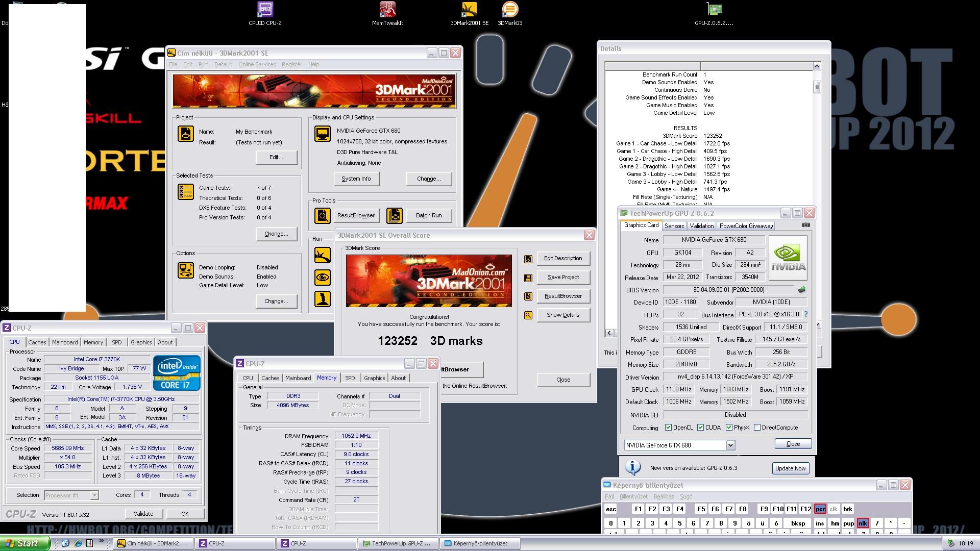Viewport: 980px width, 551px height.
Task: Enable the DirectCompute checkbox in GPU-Z
Action: click(757, 428)
